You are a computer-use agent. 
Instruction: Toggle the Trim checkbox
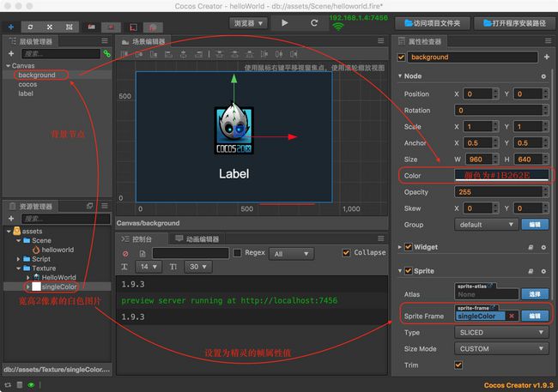458,365
